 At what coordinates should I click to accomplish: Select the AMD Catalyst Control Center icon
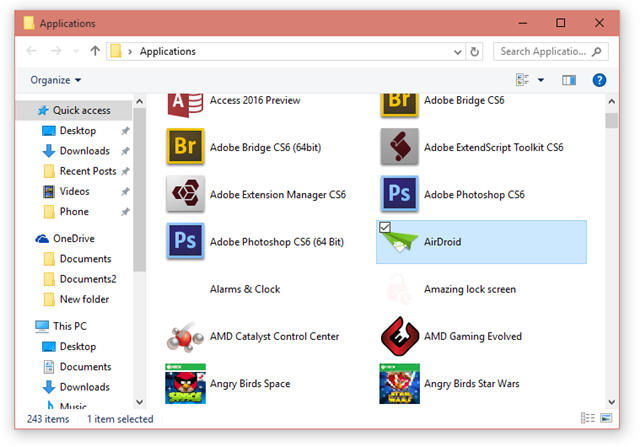(x=185, y=336)
